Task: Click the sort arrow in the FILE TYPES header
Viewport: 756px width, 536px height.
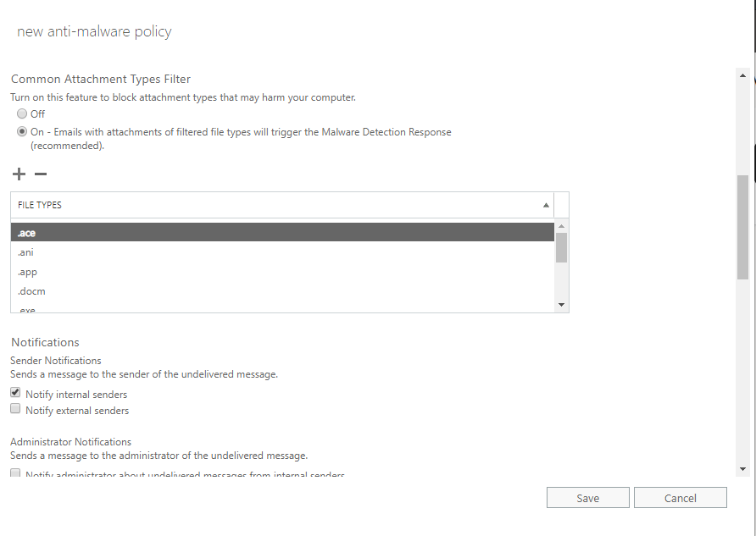Action: pyautogui.click(x=546, y=205)
